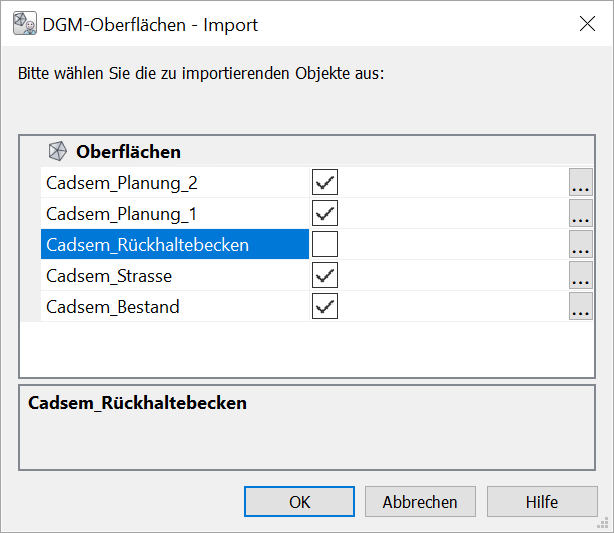614x533 pixels.
Task: Uncheck the Cadsem_Planung_2 checkbox
Action: click(325, 183)
